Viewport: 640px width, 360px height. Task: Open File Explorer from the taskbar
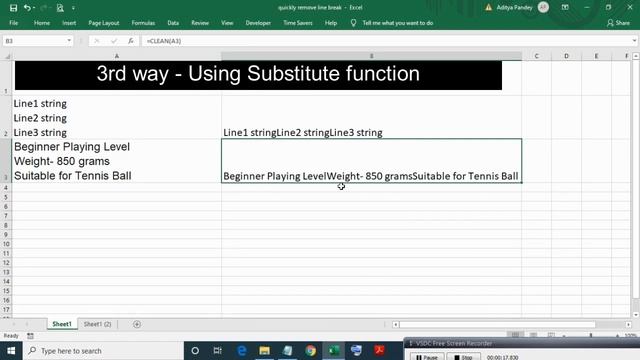click(264, 351)
